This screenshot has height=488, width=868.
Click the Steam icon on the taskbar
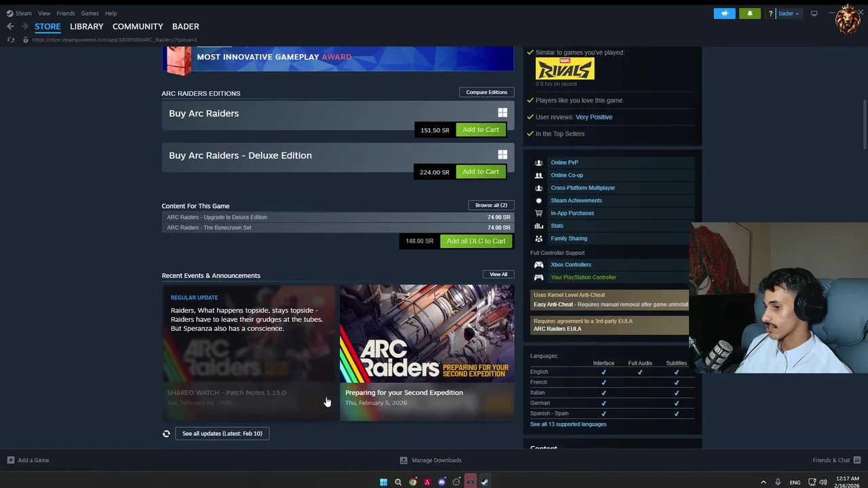(484, 483)
